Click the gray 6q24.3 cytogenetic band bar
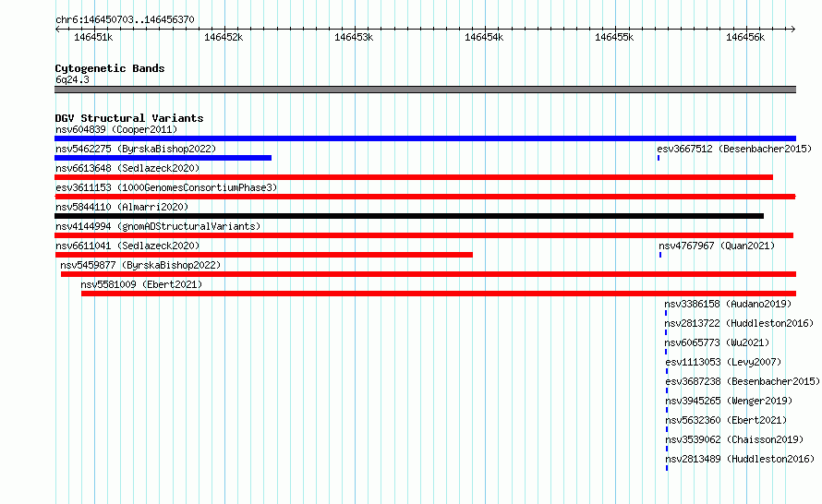The image size is (822, 504). 425,90
